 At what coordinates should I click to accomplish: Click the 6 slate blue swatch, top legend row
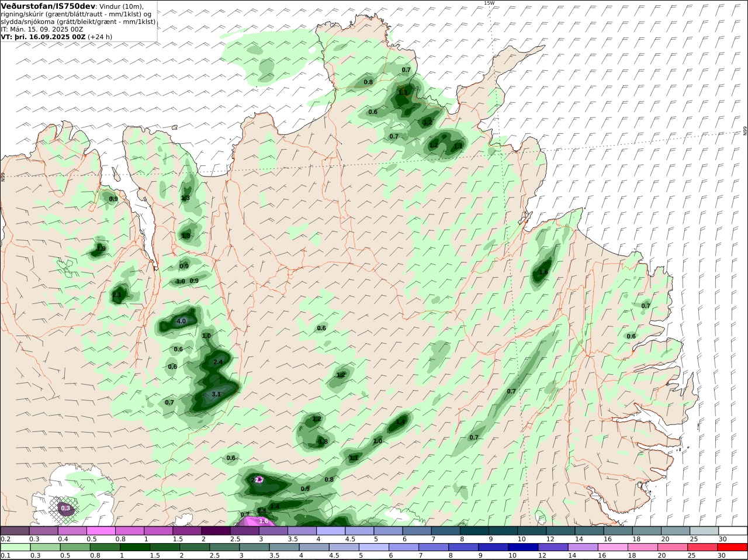(x=417, y=531)
